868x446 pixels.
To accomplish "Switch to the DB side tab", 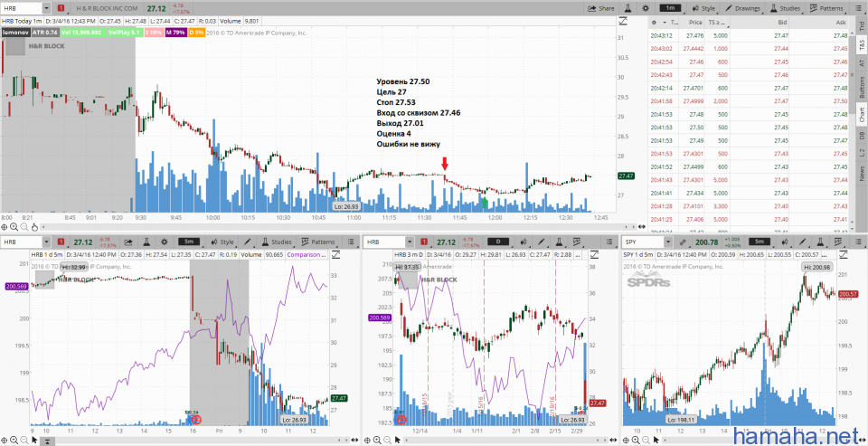I will 861,135.
